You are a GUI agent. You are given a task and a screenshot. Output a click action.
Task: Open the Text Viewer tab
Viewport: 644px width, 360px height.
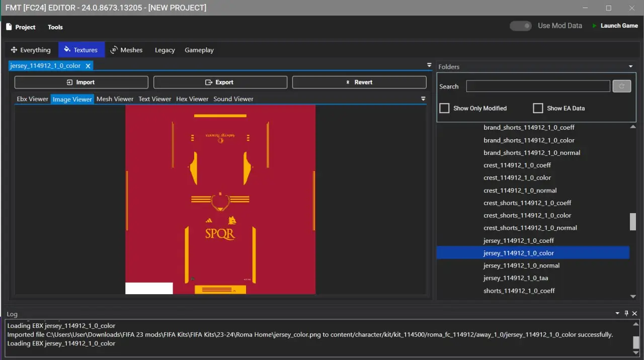(155, 99)
